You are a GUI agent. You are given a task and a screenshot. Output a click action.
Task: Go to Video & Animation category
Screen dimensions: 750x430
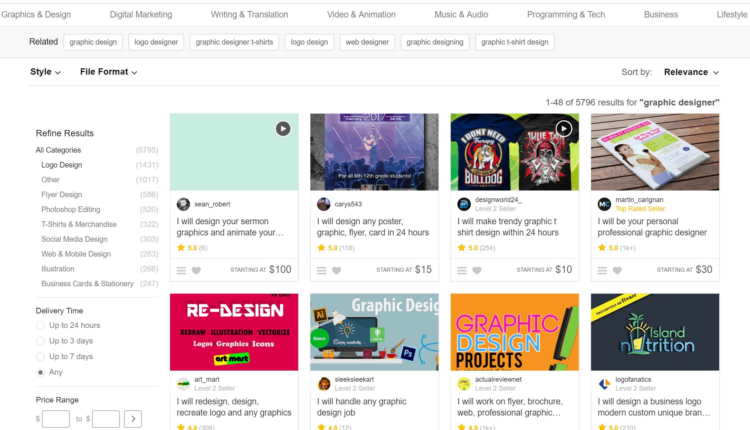point(362,15)
